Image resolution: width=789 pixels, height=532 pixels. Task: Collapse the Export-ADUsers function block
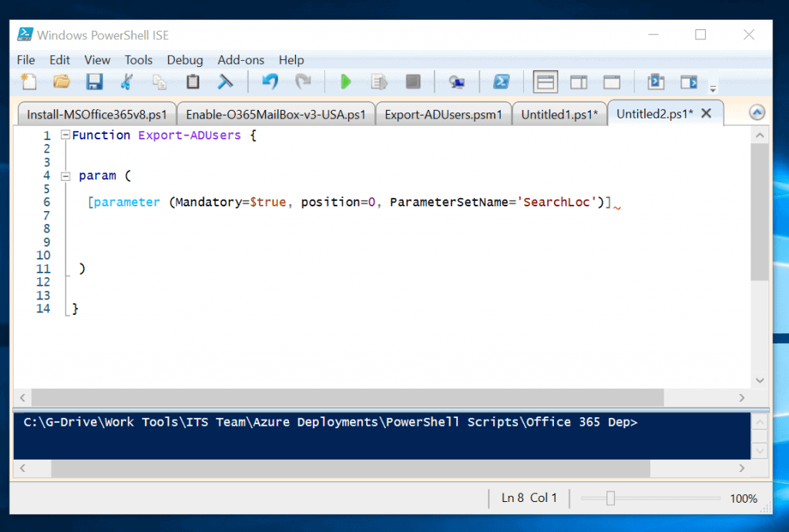[65, 135]
